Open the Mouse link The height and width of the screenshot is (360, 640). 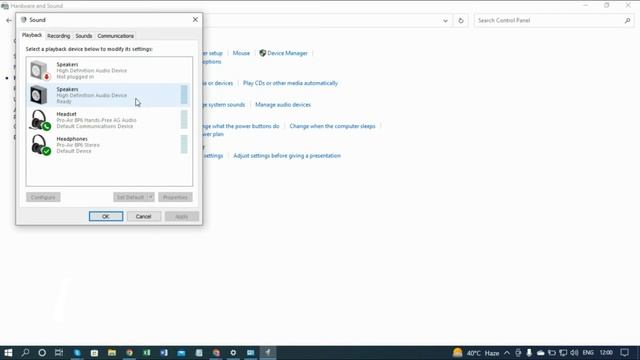pos(241,53)
